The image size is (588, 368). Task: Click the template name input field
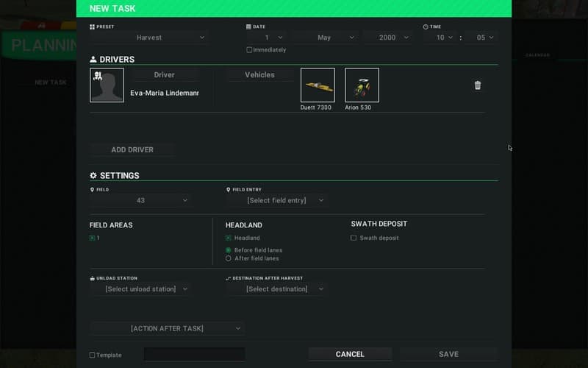(194, 355)
